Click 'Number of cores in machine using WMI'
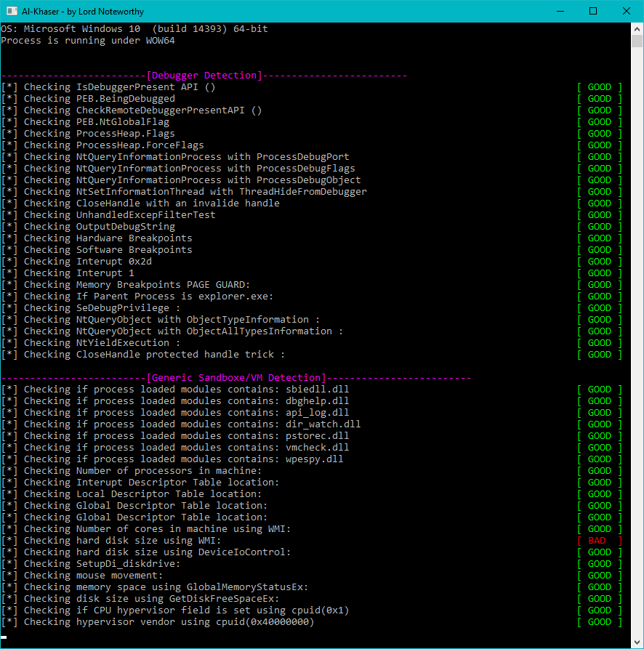The height and width of the screenshot is (649, 644). (146, 528)
